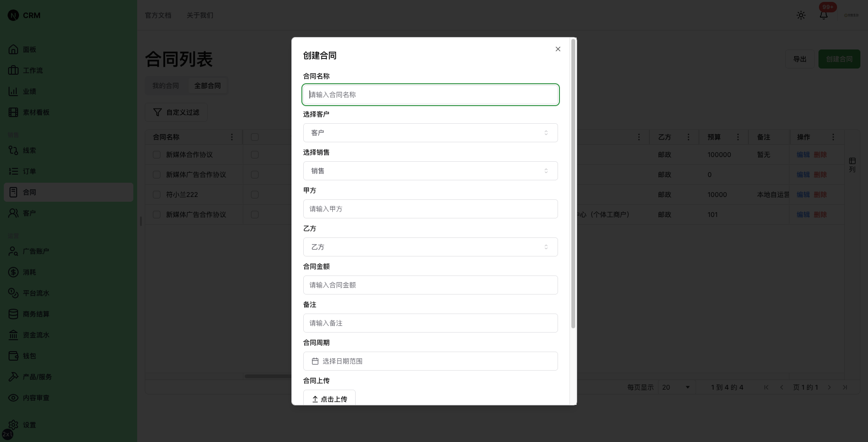This screenshot has width=868, height=442.
Task: Open the 销售 sales dropdown
Action: coord(430,170)
